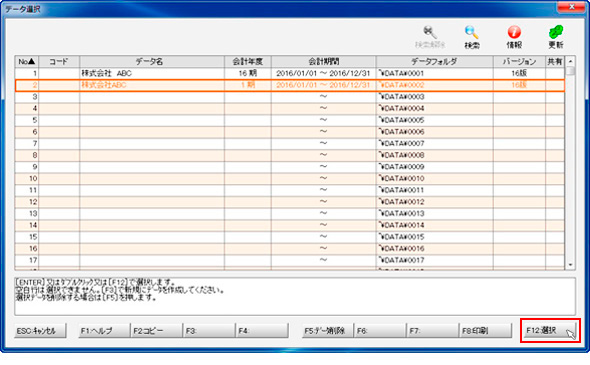
Task: Click the F3: function button
Action: point(209,331)
